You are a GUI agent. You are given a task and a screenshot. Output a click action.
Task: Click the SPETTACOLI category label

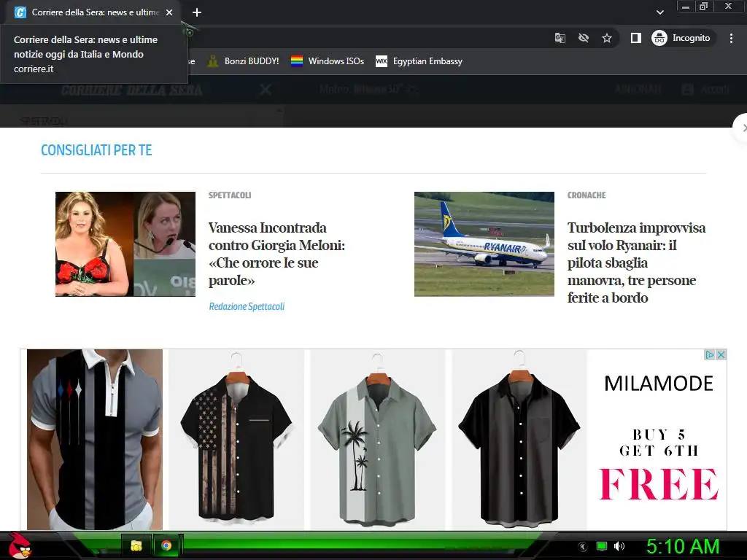[230, 195]
